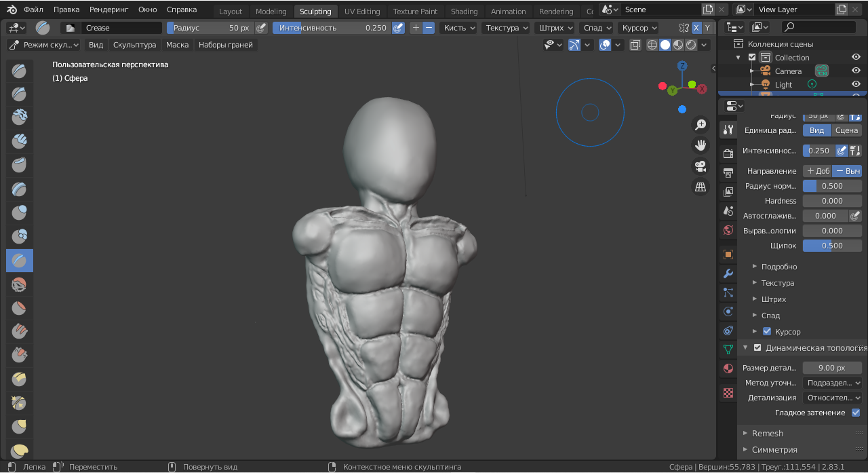Screen dimensions: 868x473
Task: Toggle Y axis symmetry in header
Action: coord(708,28)
